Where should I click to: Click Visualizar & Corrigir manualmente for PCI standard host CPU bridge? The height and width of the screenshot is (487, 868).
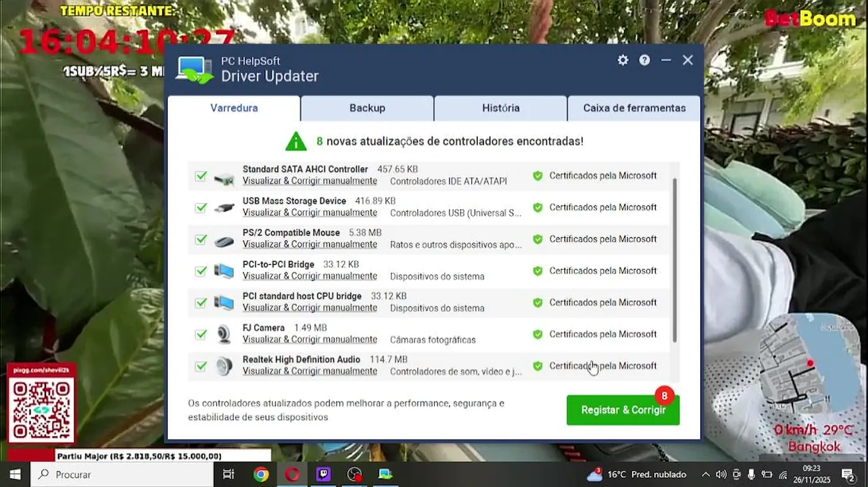tap(310, 308)
